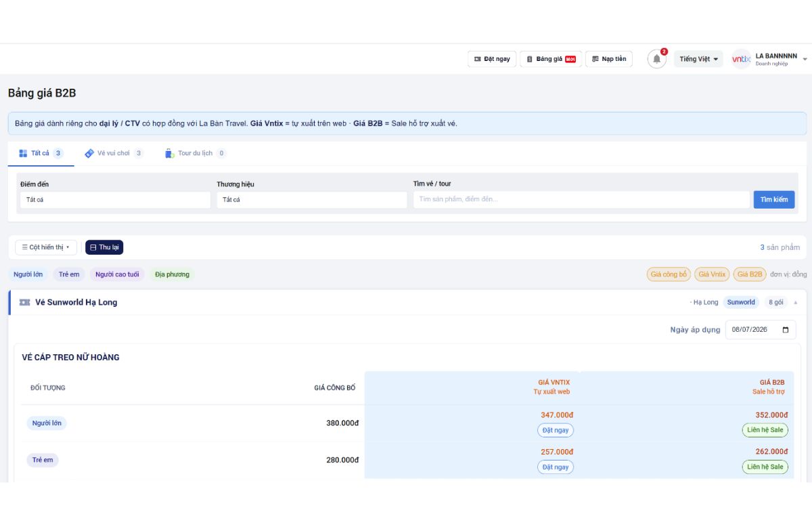Click the Tìm kiếm search button
812x508 pixels.
click(774, 200)
